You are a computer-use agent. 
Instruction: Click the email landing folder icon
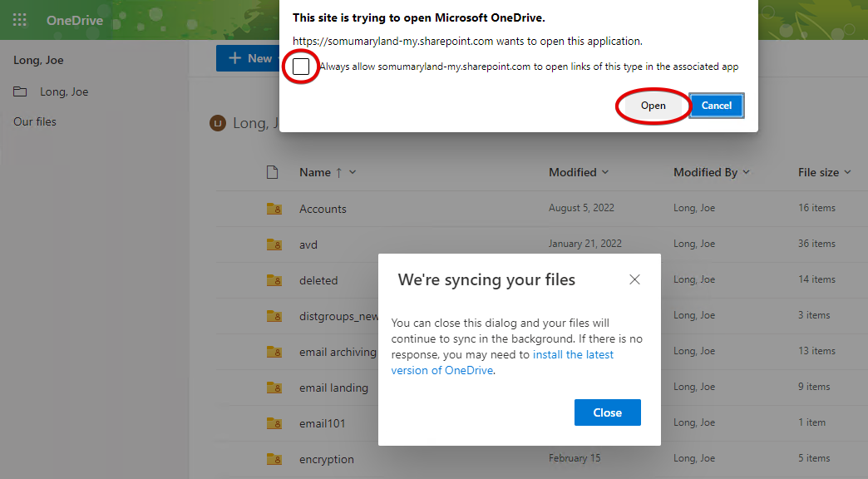coord(274,388)
